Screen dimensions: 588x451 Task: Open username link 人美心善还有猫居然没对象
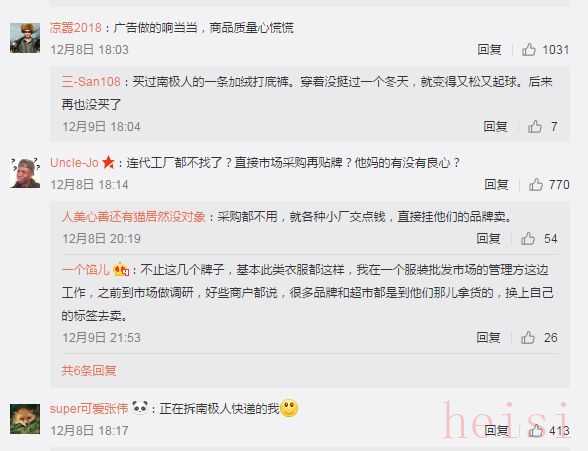[134, 216]
